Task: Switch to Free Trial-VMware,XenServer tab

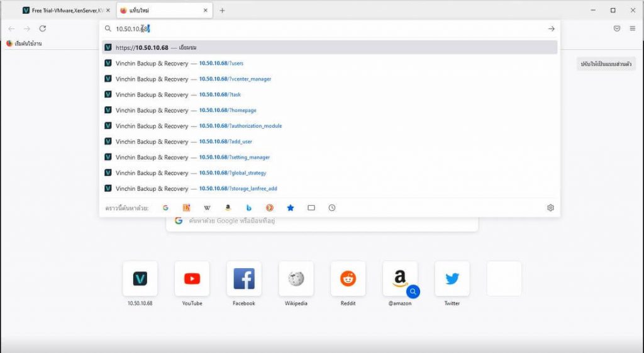Action: [64, 11]
